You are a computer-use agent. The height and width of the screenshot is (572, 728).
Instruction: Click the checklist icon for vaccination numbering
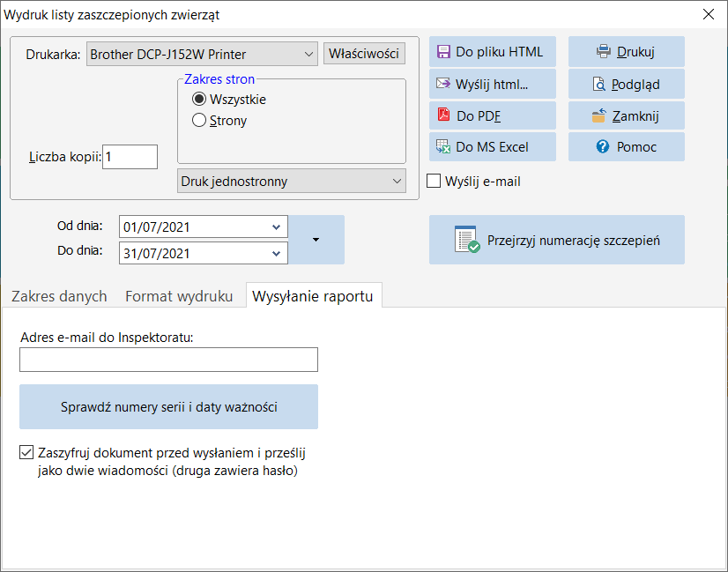coord(467,240)
